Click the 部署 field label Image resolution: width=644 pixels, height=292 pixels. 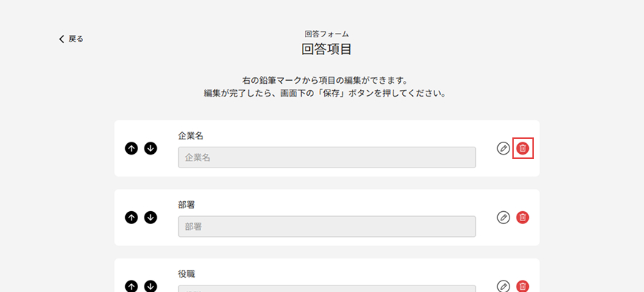pyautogui.click(x=187, y=205)
